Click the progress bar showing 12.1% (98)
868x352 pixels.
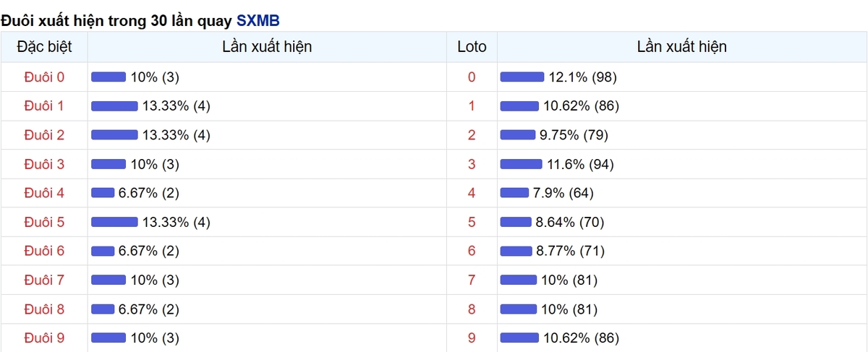pyautogui.click(x=522, y=77)
